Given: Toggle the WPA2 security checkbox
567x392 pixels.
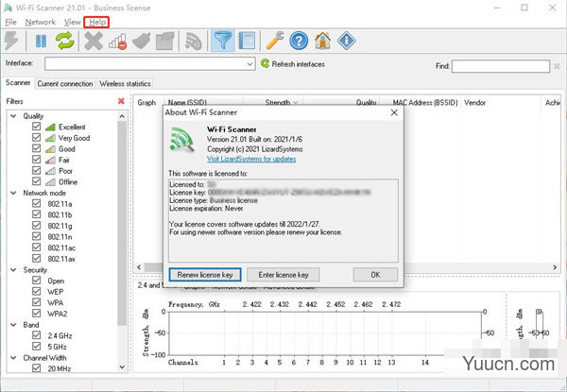Looking at the screenshot, I should [x=36, y=314].
